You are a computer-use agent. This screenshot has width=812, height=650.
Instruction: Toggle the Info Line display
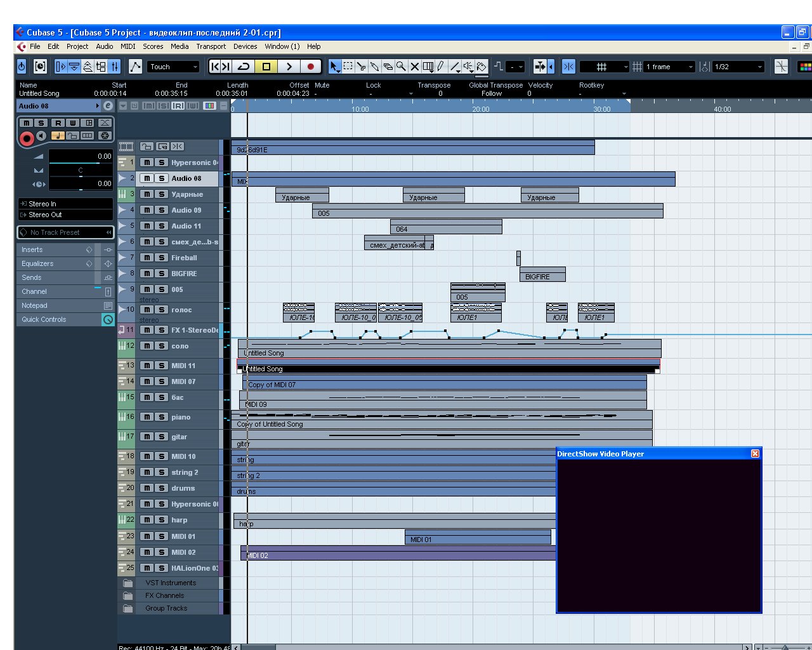point(74,66)
